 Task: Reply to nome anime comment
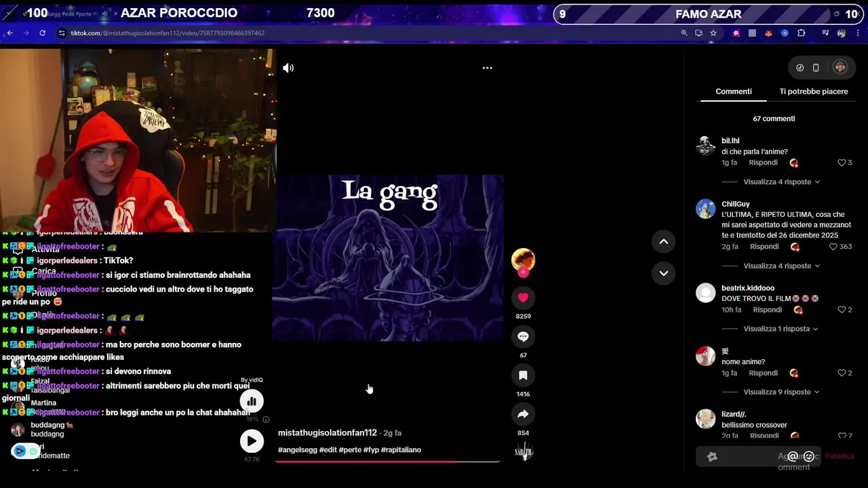[763, 373]
